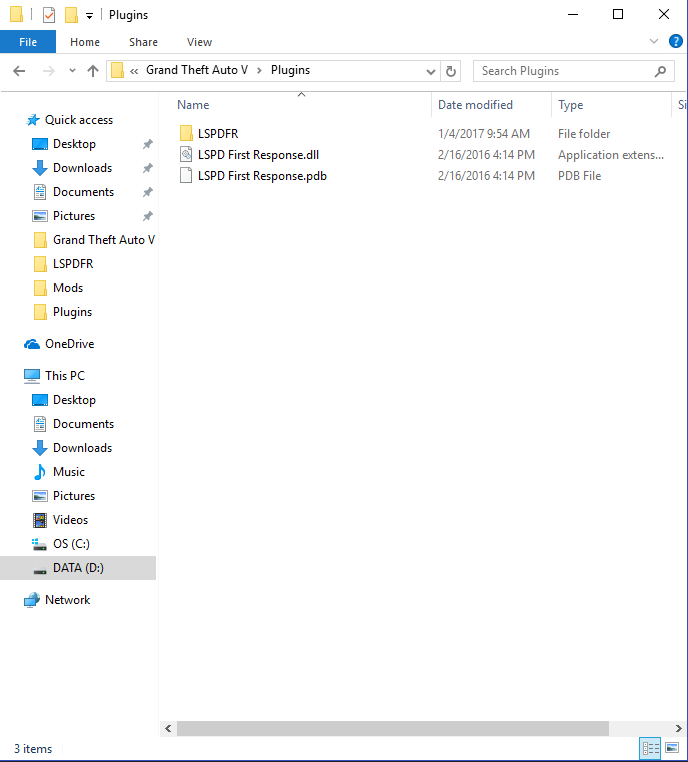Expand the address bar history dropdown
This screenshot has width=688, height=762.
click(x=430, y=72)
